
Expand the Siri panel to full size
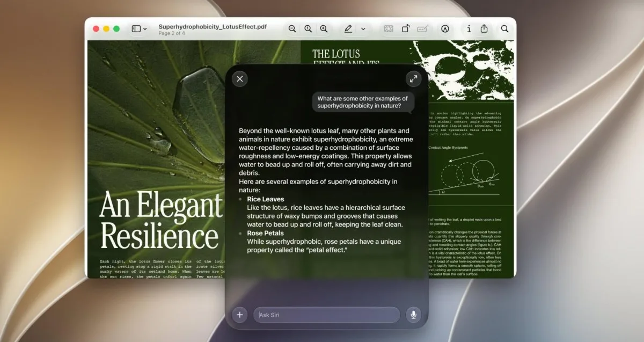click(x=413, y=79)
